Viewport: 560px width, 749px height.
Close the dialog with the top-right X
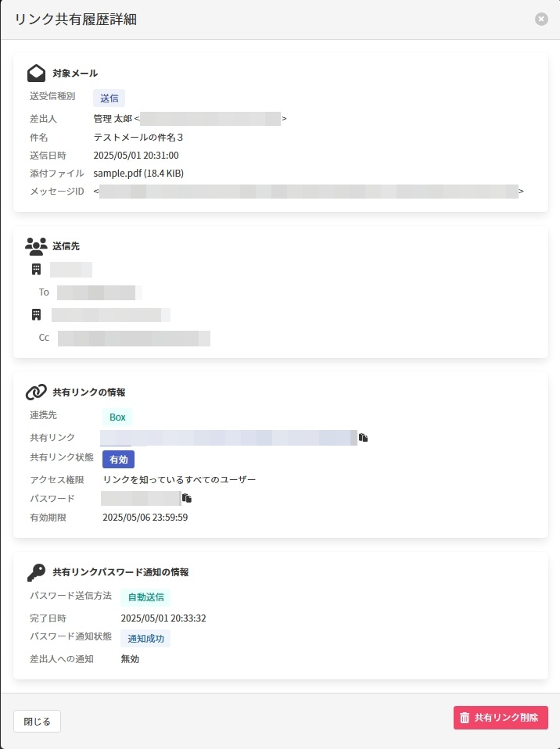pos(541,19)
